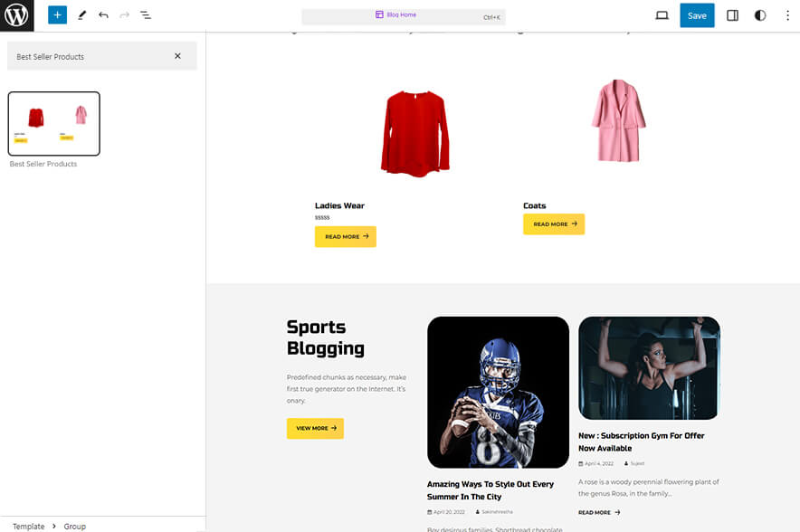The width and height of the screenshot is (800, 532).
Task: Open the Document Overview list view icon
Action: pos(145,14)
